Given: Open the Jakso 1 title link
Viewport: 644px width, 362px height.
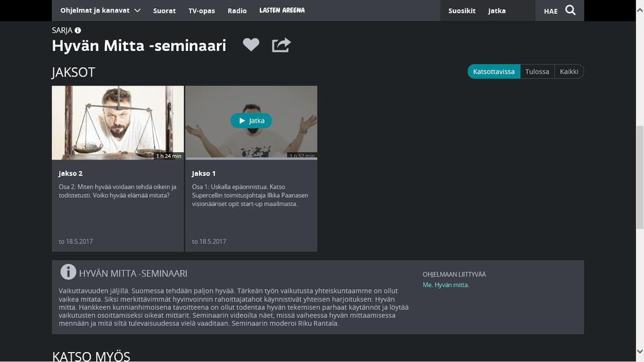Looking at the screenshot, I should (x=204, y=173).
